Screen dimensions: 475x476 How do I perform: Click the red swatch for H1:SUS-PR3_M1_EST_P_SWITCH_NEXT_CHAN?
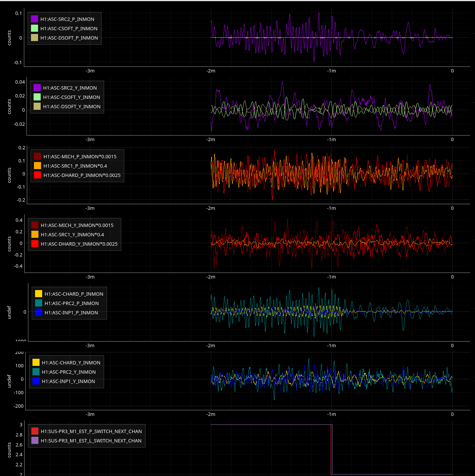[x=35, y=431]
